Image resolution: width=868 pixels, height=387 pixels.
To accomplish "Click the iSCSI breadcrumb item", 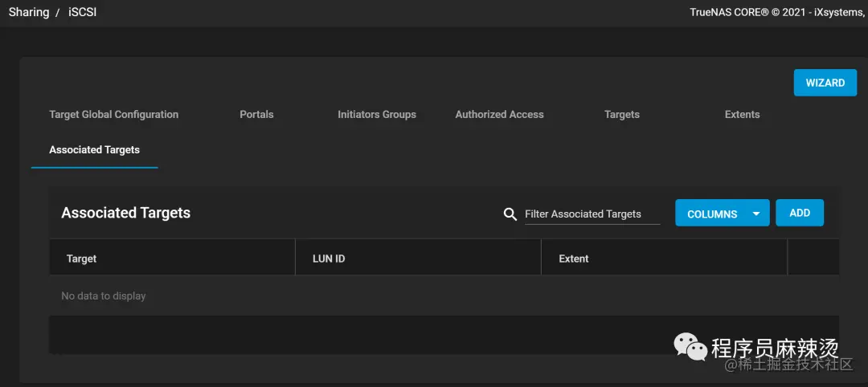I will click(83, 12).
